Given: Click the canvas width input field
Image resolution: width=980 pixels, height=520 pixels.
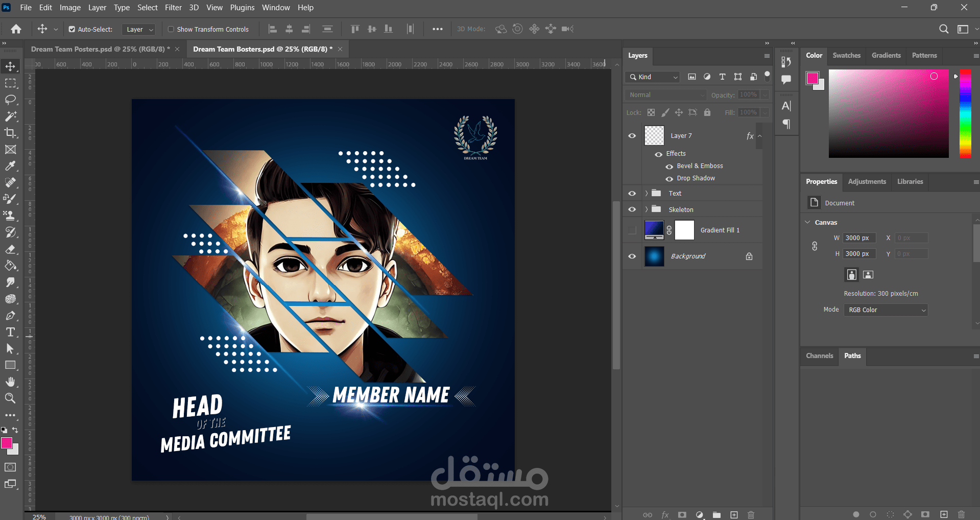Looking at the screenshot, I should [x=859, y=238].
